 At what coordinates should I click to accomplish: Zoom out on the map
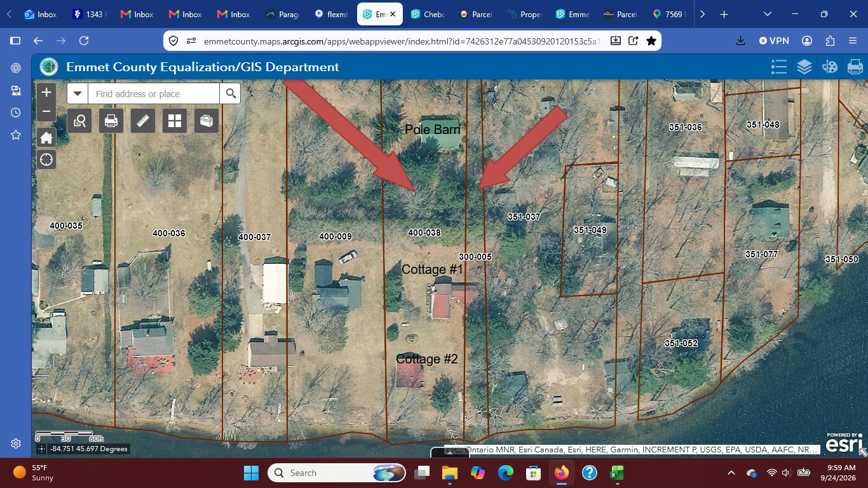coord(46,111)
